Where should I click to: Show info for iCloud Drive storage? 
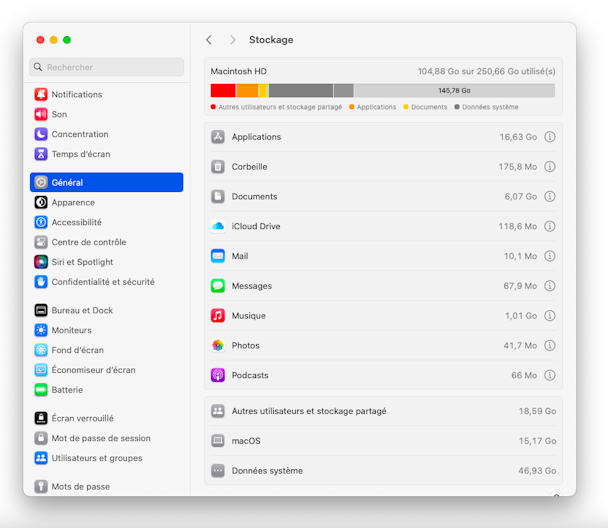click(x=549, y=226)
